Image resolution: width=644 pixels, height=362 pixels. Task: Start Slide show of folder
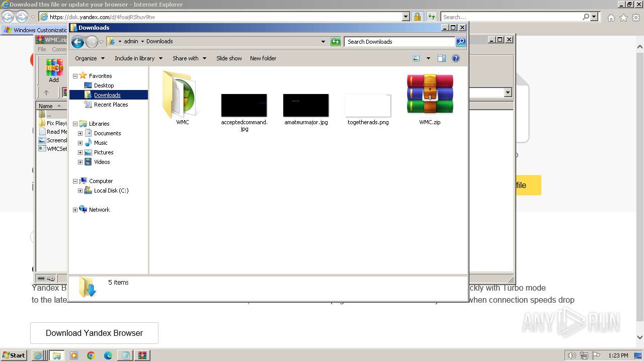(229, 58)
